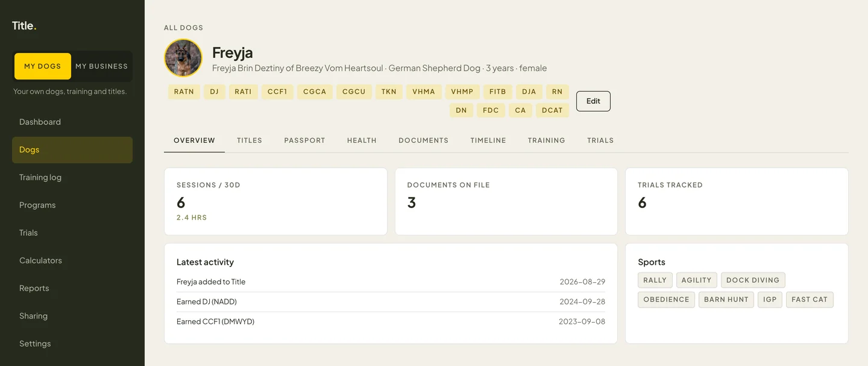Image resolution: width=868 pixels, height=366 pixels.
Task: Select the DCAT title badge
Action: (x=552, y=110)
